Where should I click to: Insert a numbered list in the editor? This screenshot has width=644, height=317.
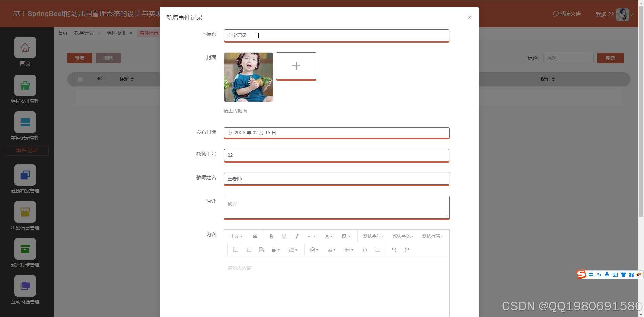pos(248,250)
